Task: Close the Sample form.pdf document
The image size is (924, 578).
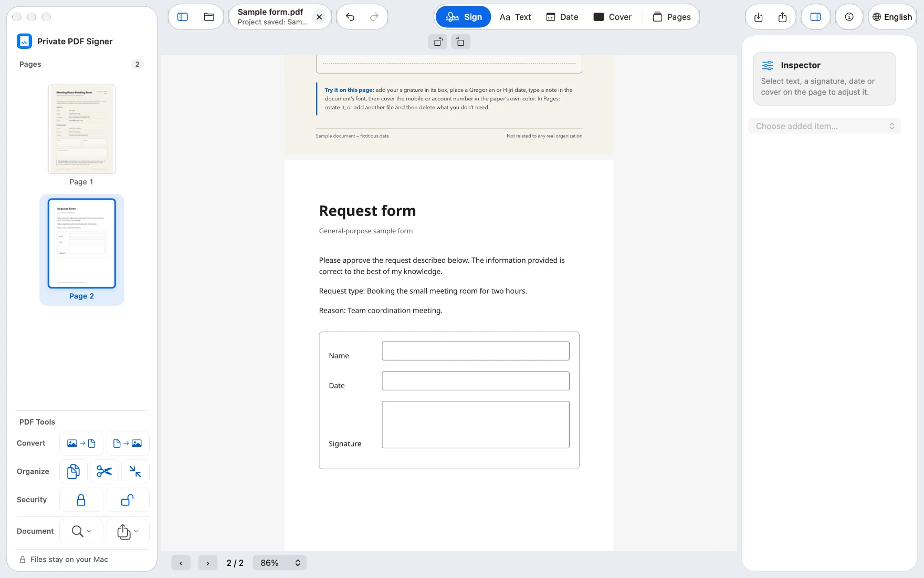Action: [319, 17]
